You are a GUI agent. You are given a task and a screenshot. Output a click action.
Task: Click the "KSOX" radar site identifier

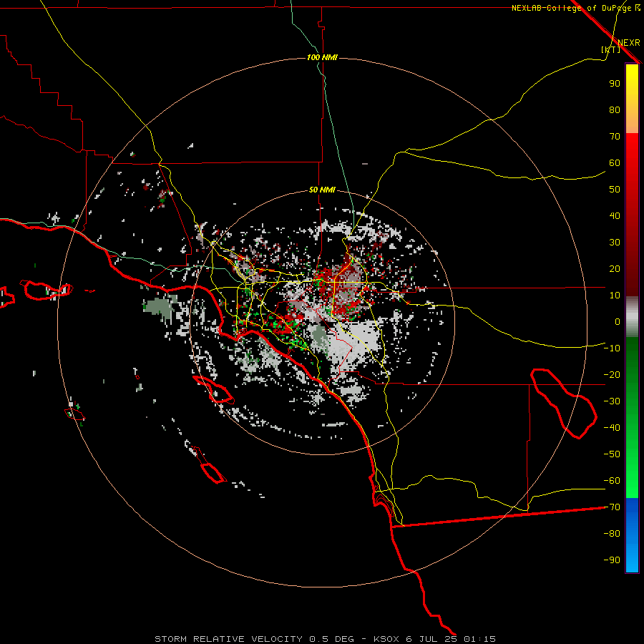(386, 639)
